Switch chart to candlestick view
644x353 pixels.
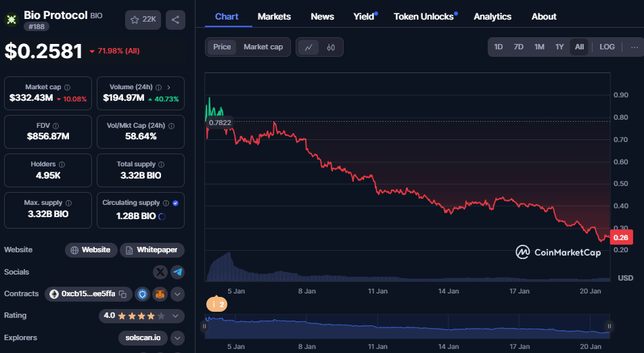pos(331,47)
